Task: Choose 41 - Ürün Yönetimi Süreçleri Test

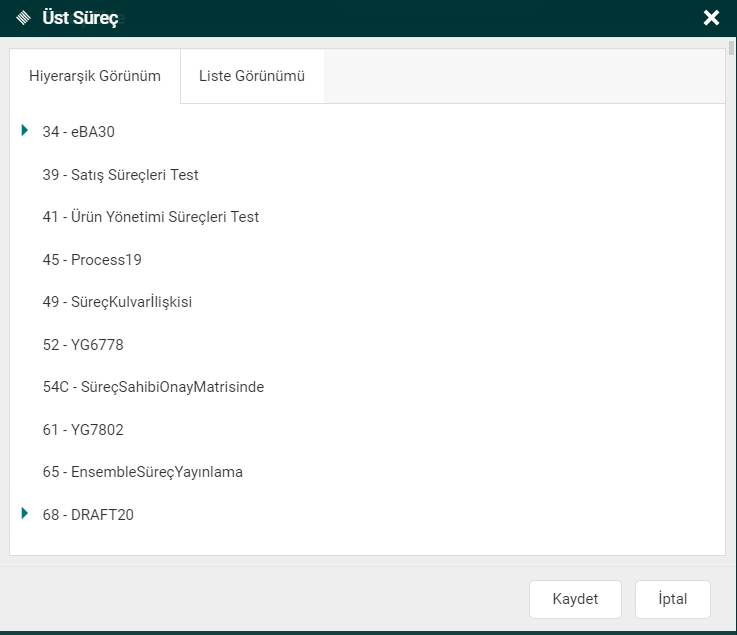Action: click(x=150, y=217)
